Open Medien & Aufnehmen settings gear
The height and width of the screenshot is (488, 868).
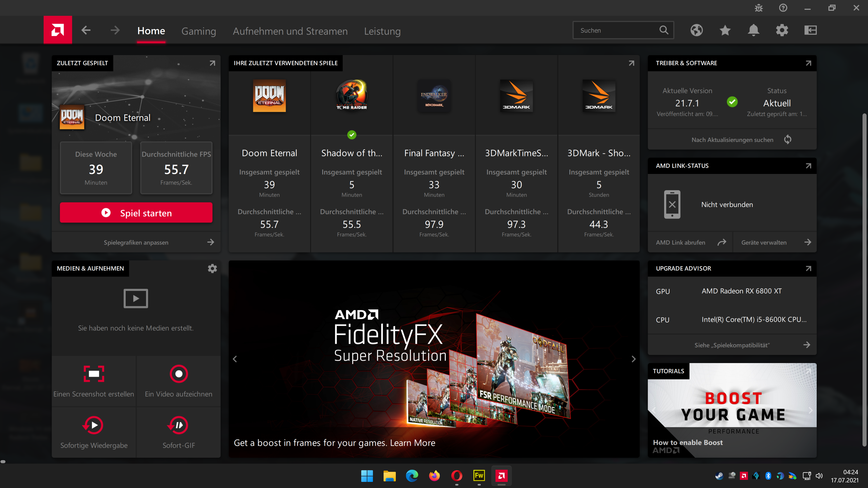coord(212,268)
